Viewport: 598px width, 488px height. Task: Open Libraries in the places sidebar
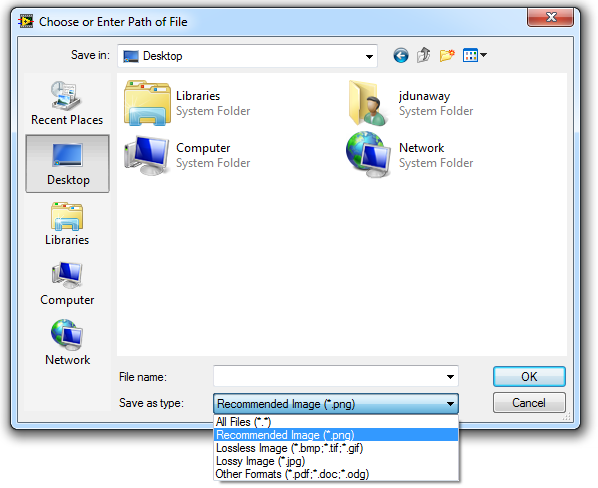pos(67,224)
